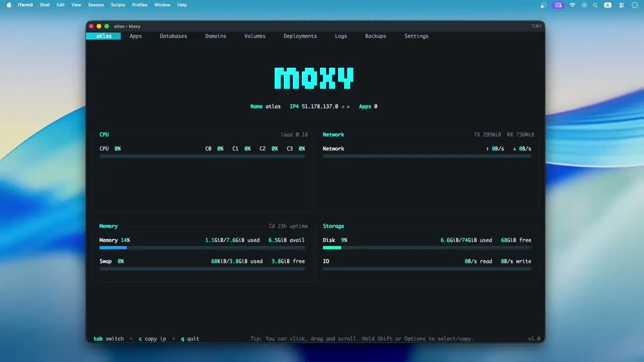Open the iTerm2 menu
The image size is (644, 362).
pyautogui.click(x=25, y=5)
